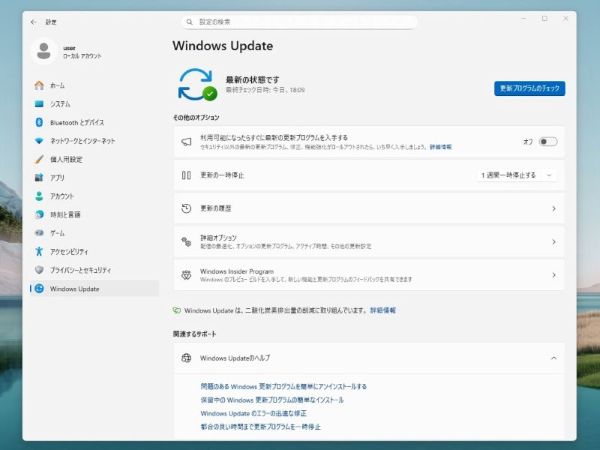Image resolution: width=600 pixels, height=450 pixels.
Task: Collapse the Windows Updateのヘルプ section chevron
Action: click(554, 358)
